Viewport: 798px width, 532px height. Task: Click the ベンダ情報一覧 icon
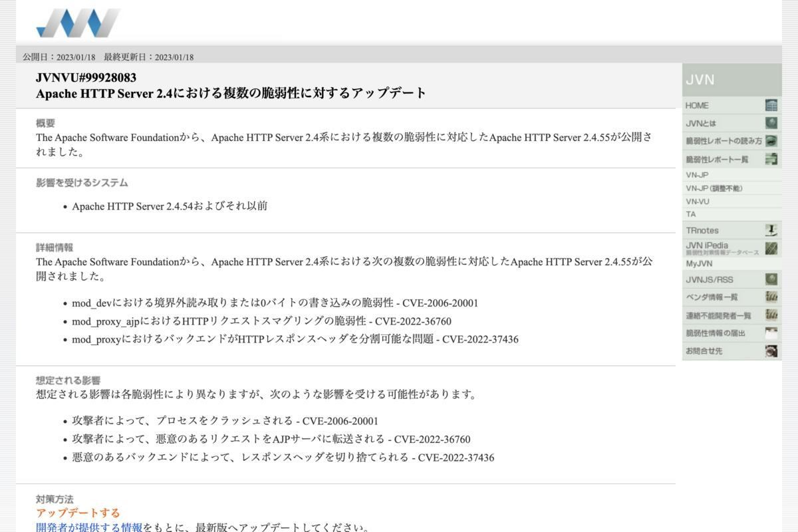771,297
